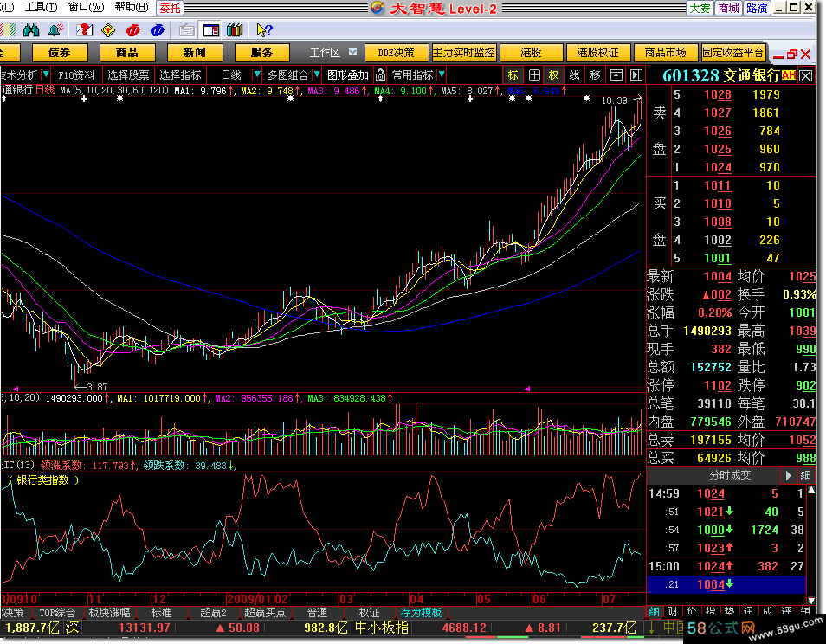The image size is (826, 644).
Task: Close the 601328 quote panel with X icon
Action: pos(805,76)
